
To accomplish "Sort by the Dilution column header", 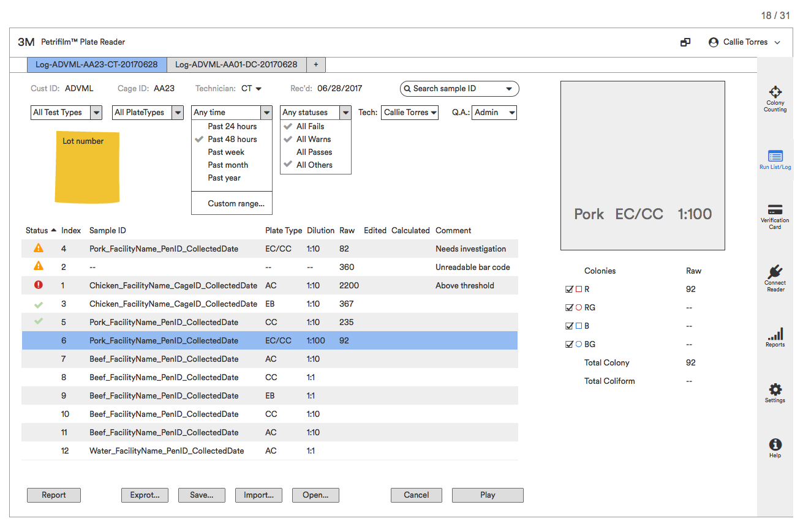I will (x=320, y=231).
